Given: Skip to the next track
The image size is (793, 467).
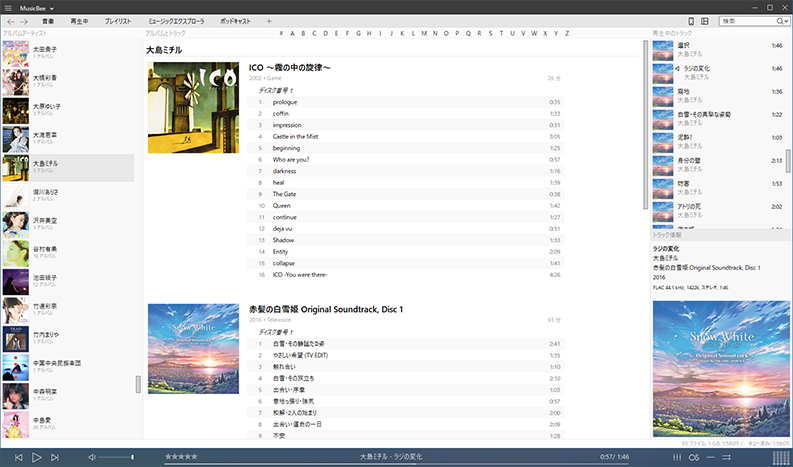Looking at the screenshot, I should (x=55, y=457).
